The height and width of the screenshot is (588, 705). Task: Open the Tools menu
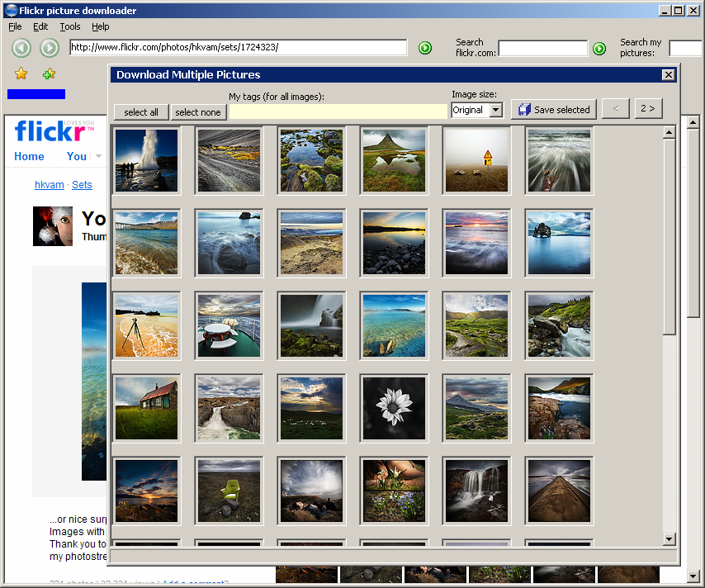point(69,26)
